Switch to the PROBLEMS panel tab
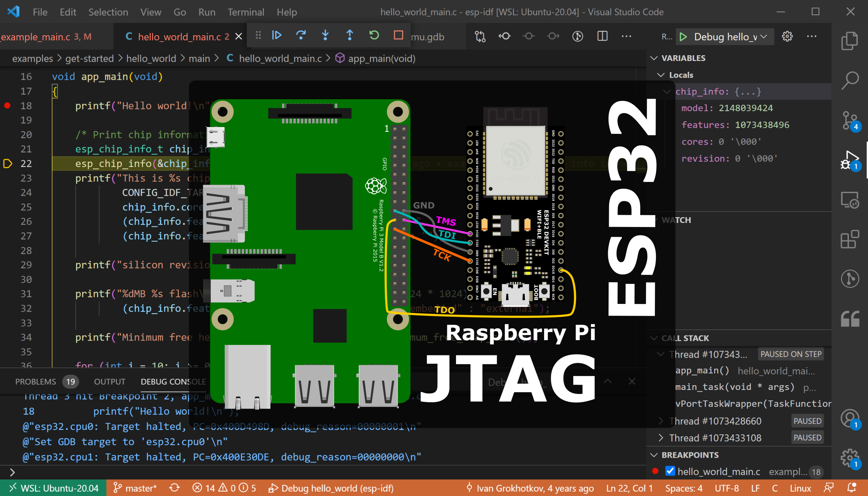Image resolution: width=868 pixels, height=496 pixels. point(36,381)
